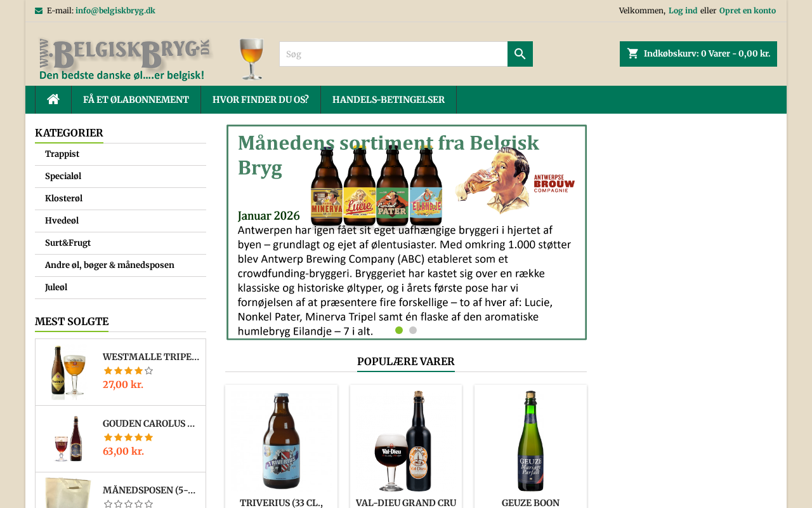Open Hvor finder du os? menu
812x508 pixels.
click(x=261, y=100)
